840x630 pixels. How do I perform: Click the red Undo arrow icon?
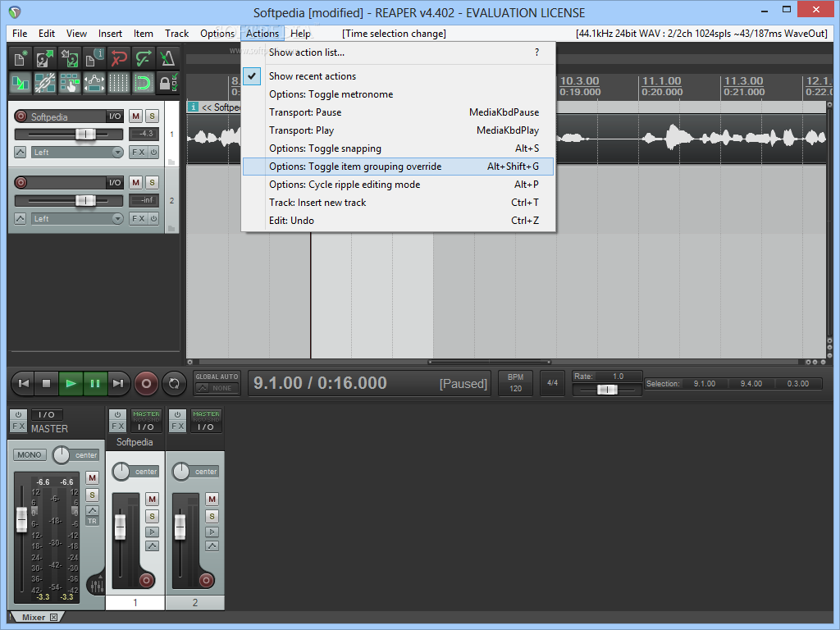[x=119, y=58]
